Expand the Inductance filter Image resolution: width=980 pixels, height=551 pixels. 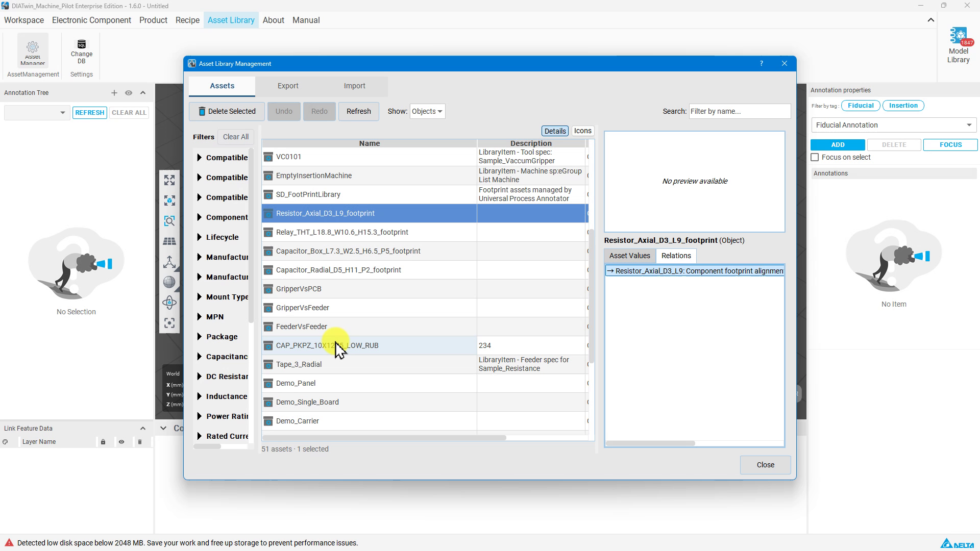tap(199, 396)
